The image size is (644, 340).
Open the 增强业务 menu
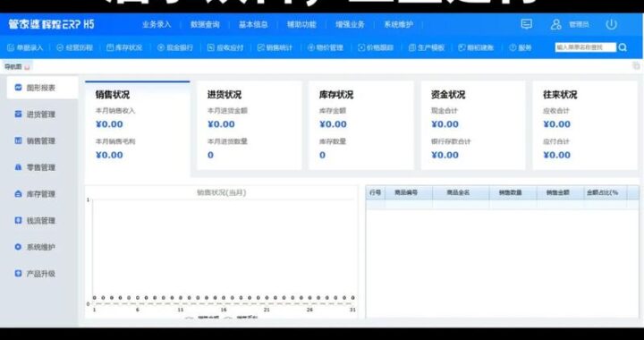pos(350,25)
